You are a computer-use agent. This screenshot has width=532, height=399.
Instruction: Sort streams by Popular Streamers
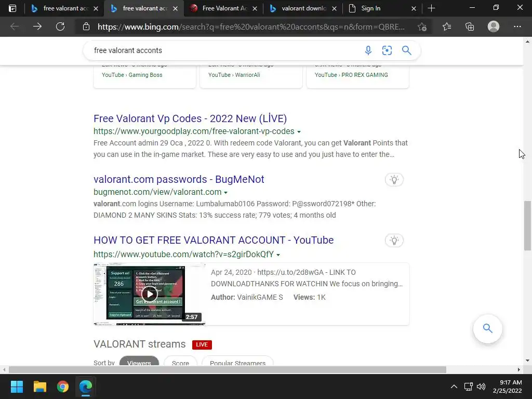(237, 362)
